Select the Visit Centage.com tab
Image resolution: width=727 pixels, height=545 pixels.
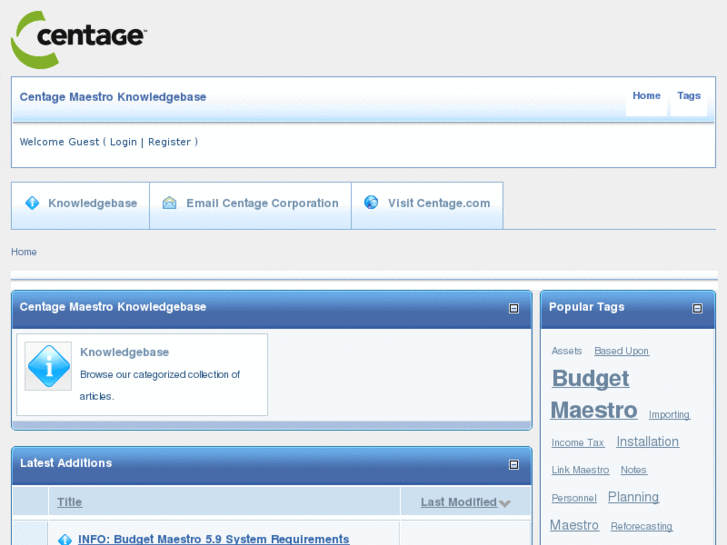(x=427, y=205)
